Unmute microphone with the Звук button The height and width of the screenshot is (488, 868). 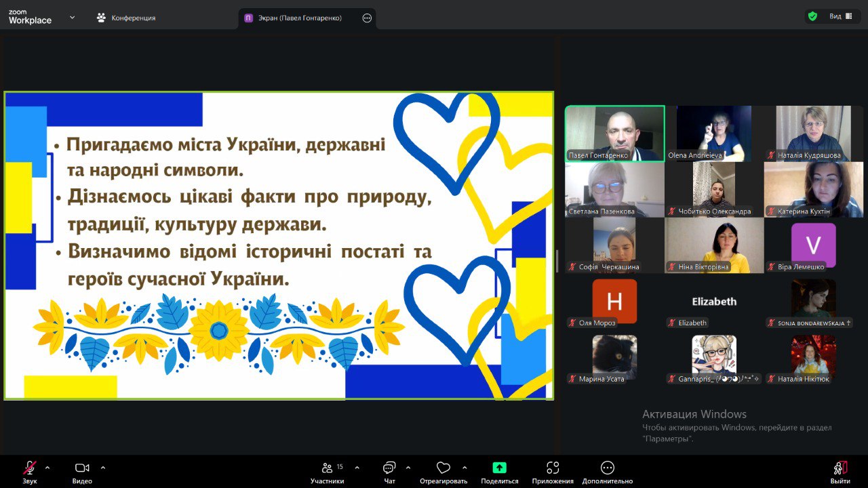(30, 468)
